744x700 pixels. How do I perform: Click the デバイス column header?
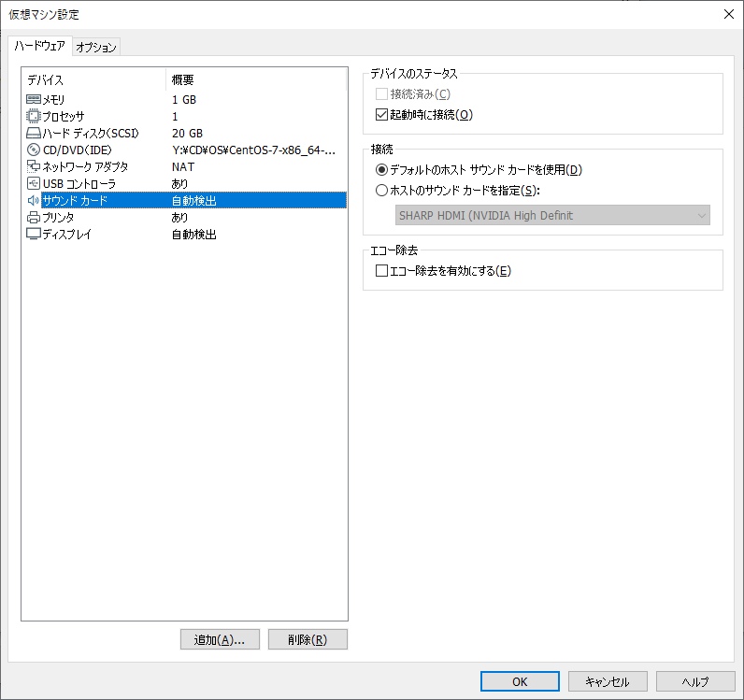pyautogui.click(x=94, y=79)
